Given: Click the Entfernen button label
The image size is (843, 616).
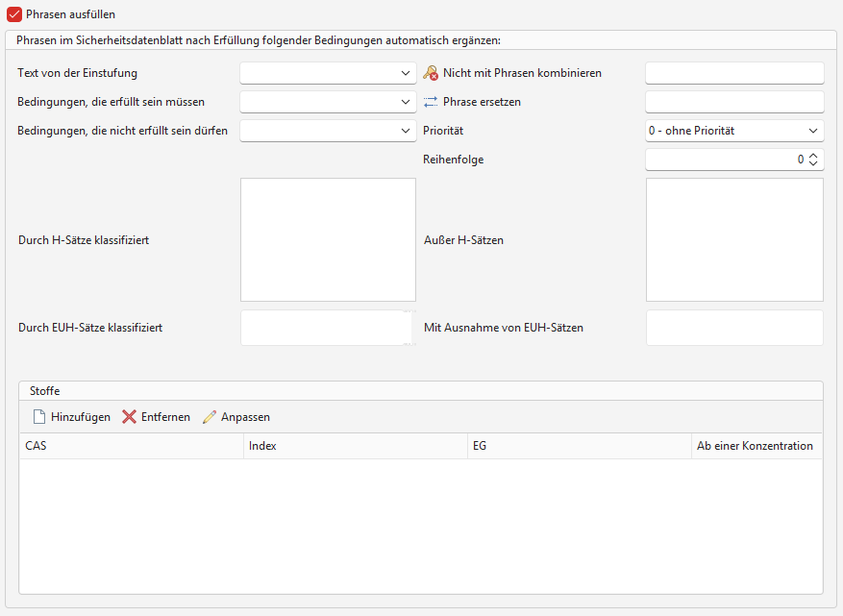Looking at the screenshot, I should 165,417.
